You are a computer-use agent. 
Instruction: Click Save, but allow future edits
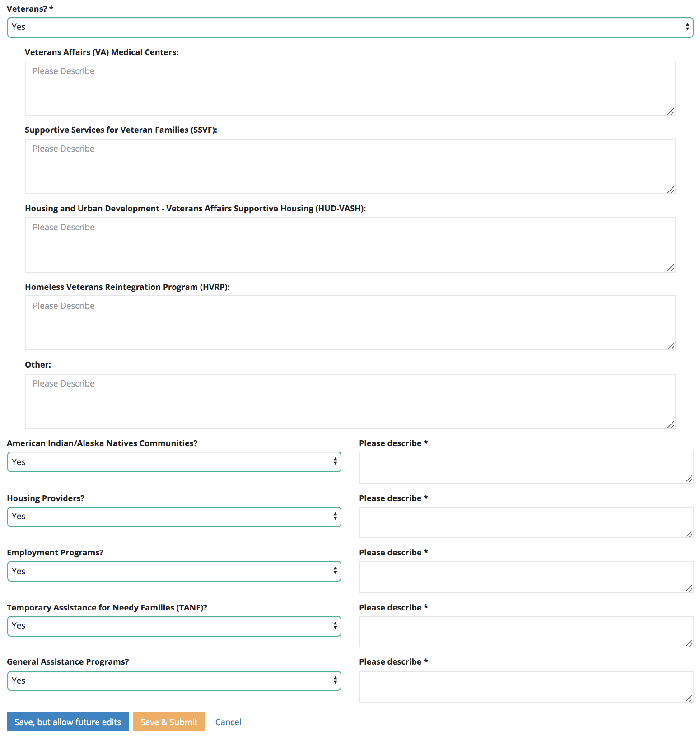pyautogui.click(x=68, y=722)
